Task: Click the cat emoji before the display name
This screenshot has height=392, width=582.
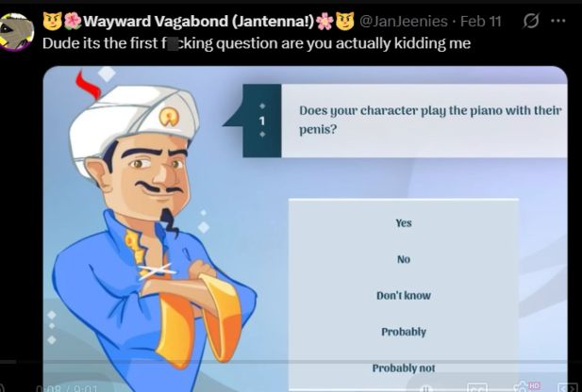Action: point(52,21)
